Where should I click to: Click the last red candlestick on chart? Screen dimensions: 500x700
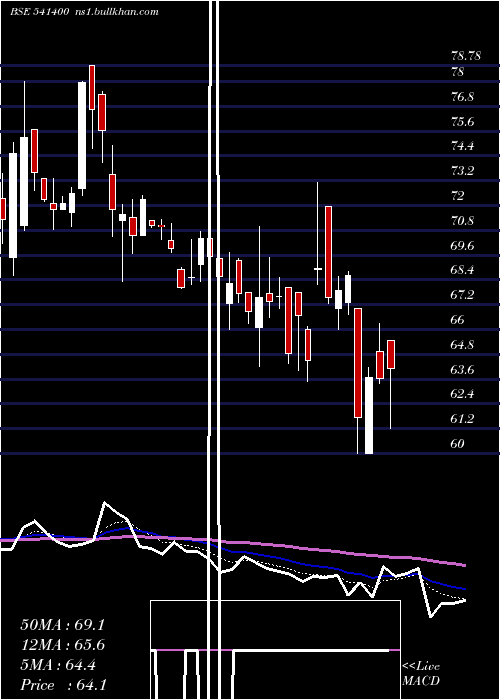391,354
